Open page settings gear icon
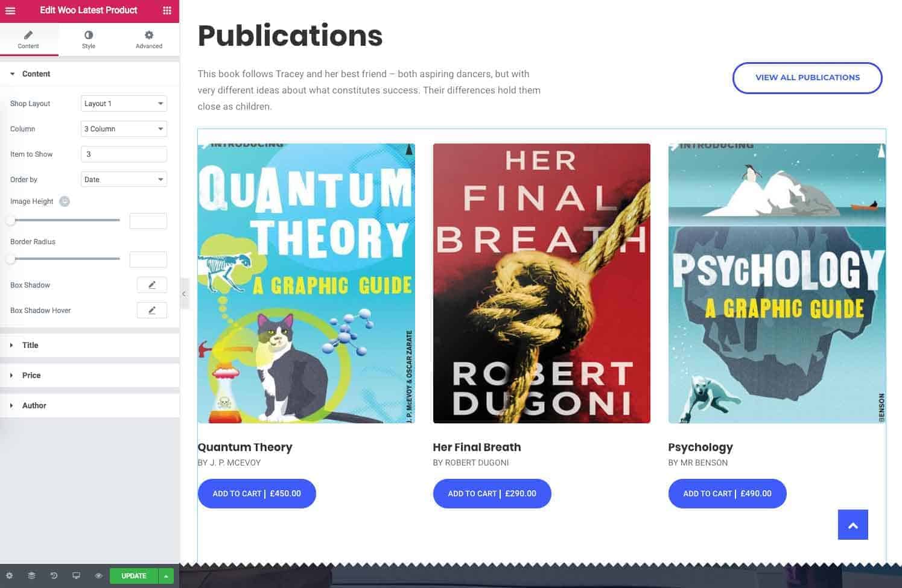The height and width of the screenshot is (588, 902). pos(9,575)
